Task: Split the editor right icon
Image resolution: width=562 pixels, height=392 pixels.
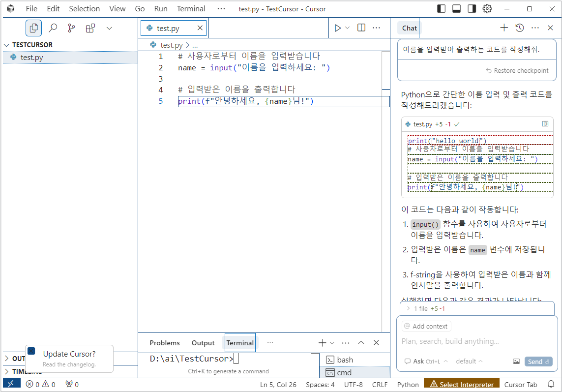Action: pyautogui.click(x=361, y=28)
